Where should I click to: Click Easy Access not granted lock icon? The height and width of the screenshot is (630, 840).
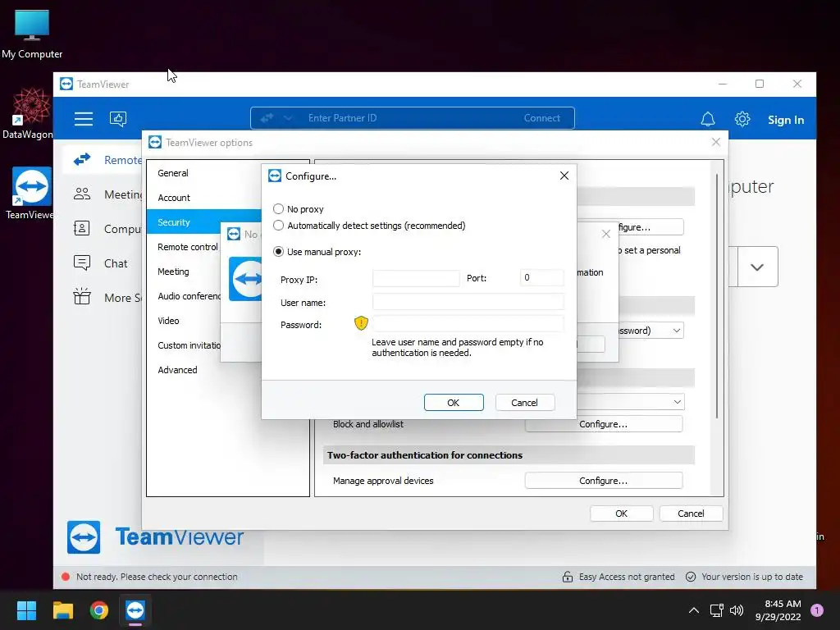568,577
